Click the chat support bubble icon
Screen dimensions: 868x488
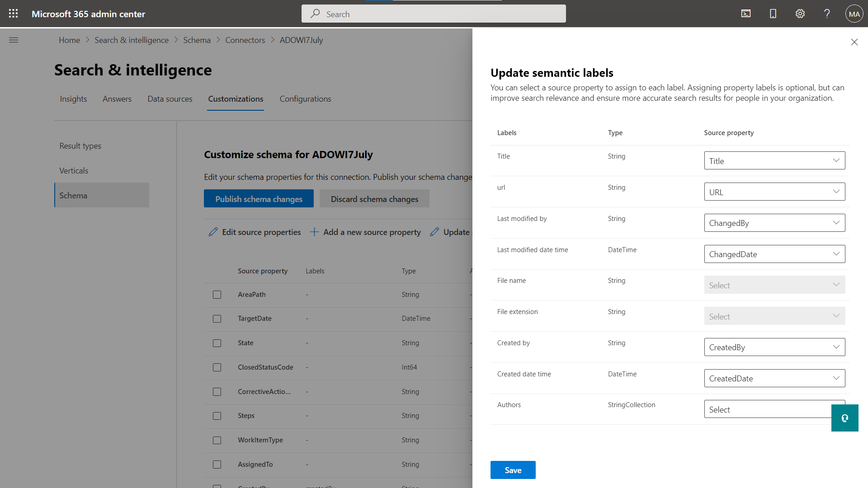pyautogui.click(x=845, y=418)
